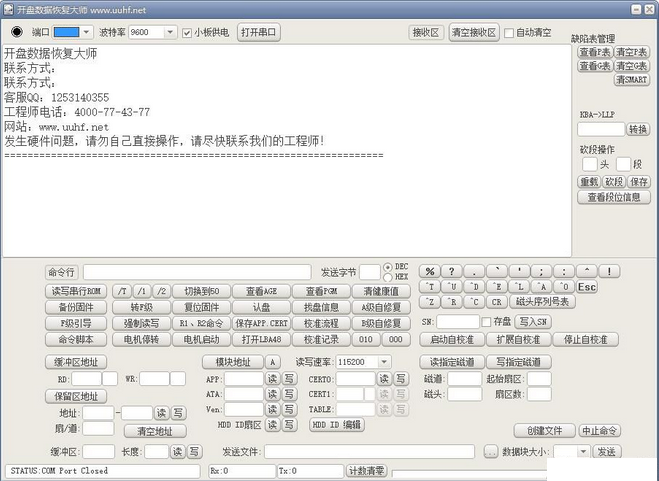Click the 清空接收区 button

pos(474,32)
